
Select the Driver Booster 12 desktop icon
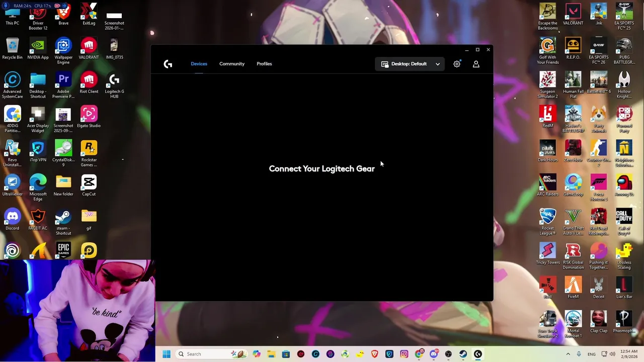pyautogui.click(x=38, y=17)
